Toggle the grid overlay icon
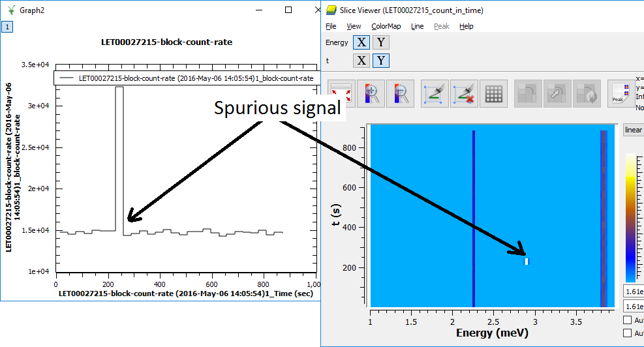The width and height of the screenshot is (644, 347). 493,93
